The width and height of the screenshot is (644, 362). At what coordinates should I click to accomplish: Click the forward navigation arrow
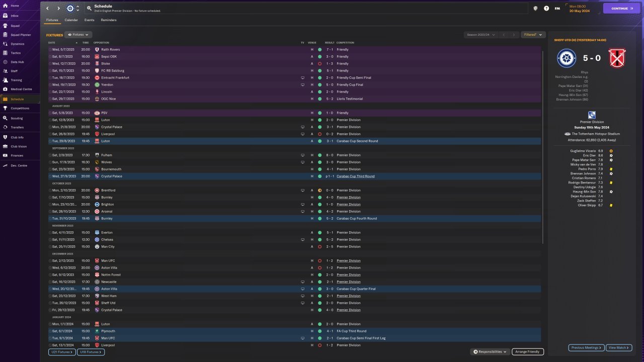click(x=58, y=9)
